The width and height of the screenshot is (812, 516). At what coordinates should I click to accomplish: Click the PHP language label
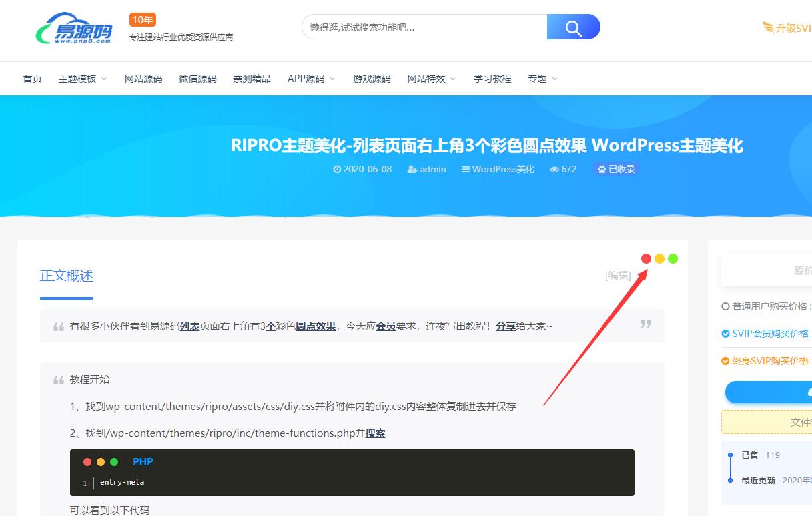pyautogui.click(x=143, y=462)
